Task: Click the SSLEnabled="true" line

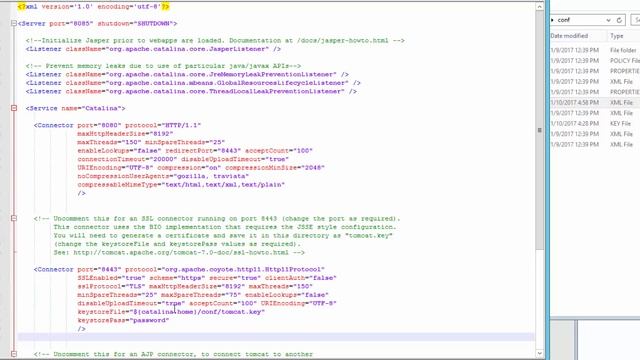Action: pyautogui.click(x=207, y=278)
